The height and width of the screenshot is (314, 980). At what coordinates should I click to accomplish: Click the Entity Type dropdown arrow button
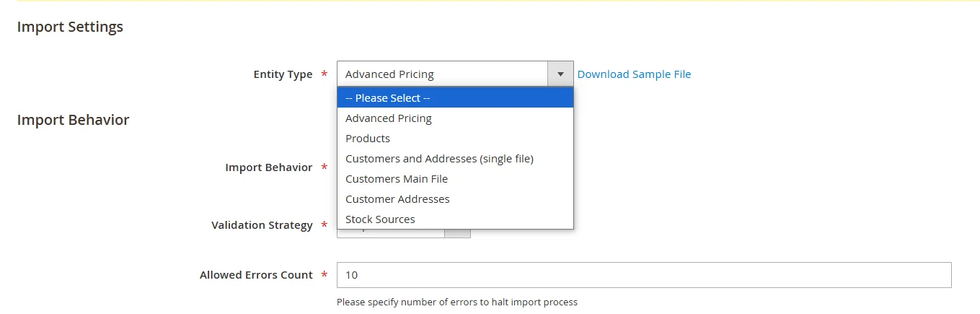pos(560,74)
